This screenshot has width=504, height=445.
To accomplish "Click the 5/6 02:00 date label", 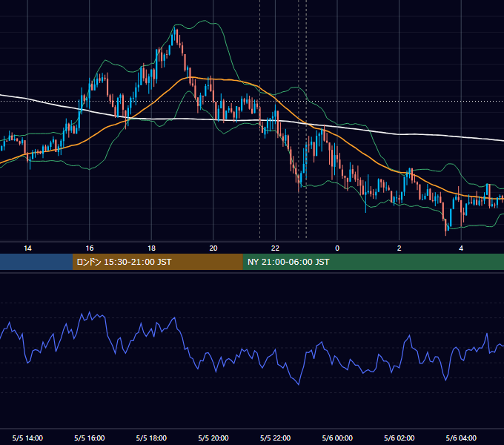I will tap(399, 438).
